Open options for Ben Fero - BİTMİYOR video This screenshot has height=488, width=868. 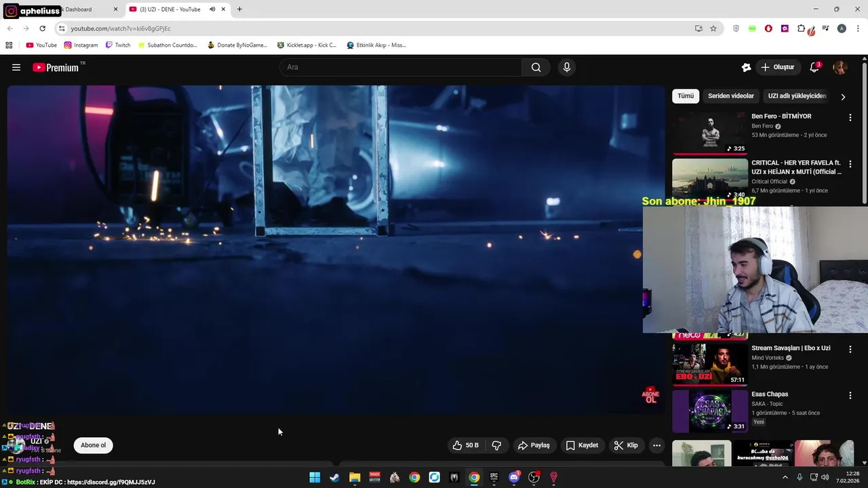[x=850, y=117]
